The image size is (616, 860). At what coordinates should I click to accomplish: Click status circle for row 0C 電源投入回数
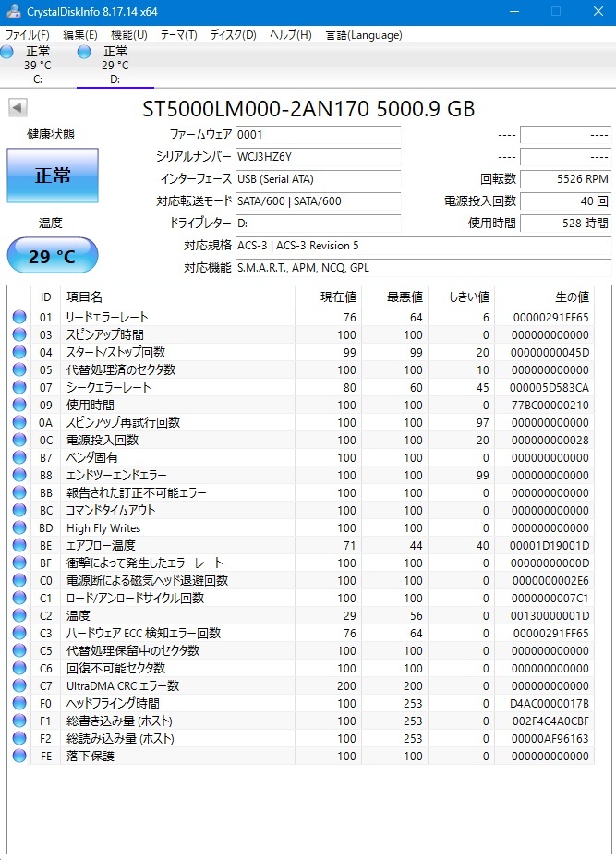(x=19, y=440)
